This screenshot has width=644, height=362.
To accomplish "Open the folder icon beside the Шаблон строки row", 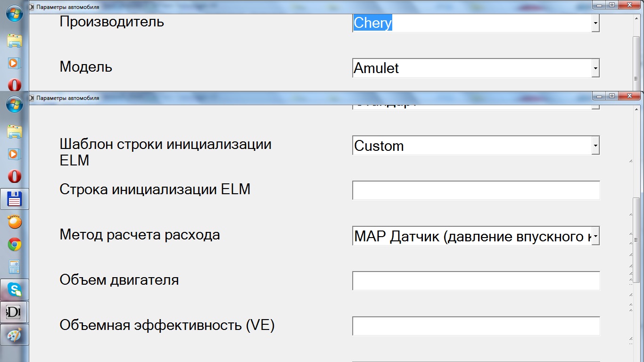I will coord(15,132).
